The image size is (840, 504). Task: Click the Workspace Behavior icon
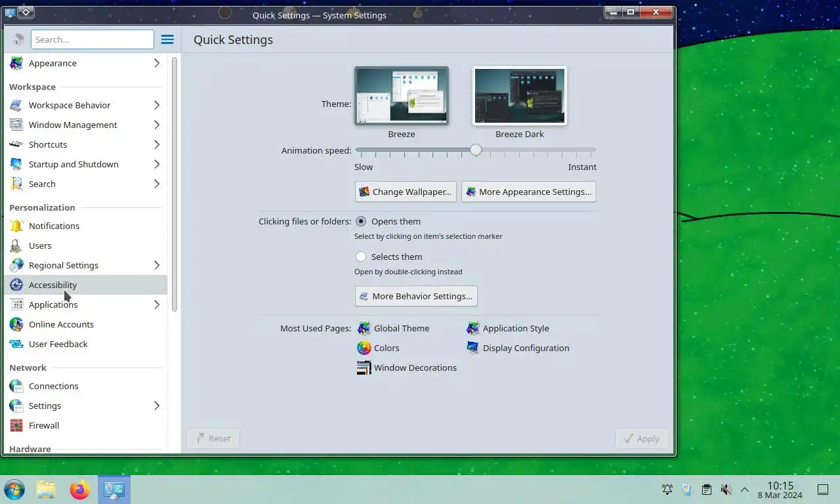(x=16, y=105)
